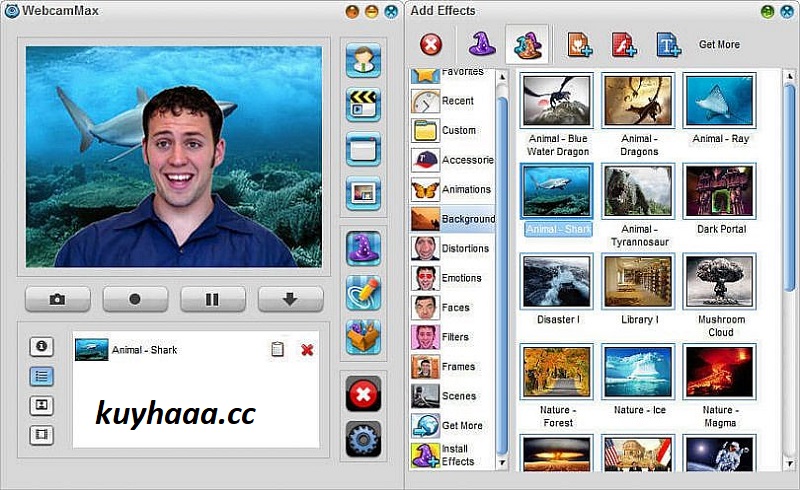The height and width of the screenshot is (490, 800).
Task: Open the Distortions category
Action: pos(453,249)
